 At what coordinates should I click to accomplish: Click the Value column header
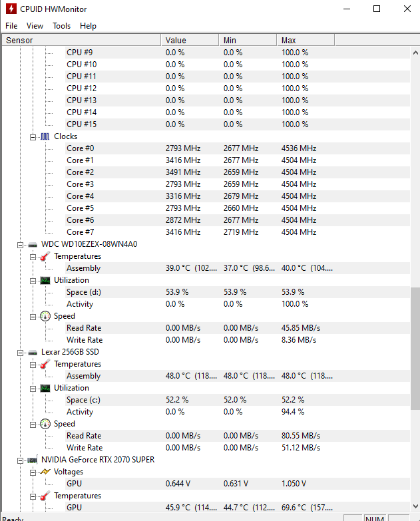pyautogui.click(x=190, y=40)
